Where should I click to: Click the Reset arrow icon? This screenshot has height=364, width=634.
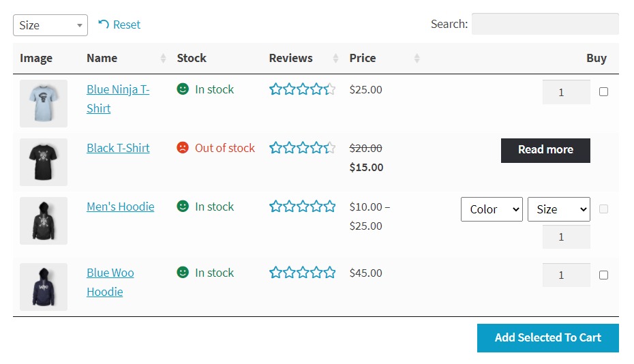(x=104, y=25)
